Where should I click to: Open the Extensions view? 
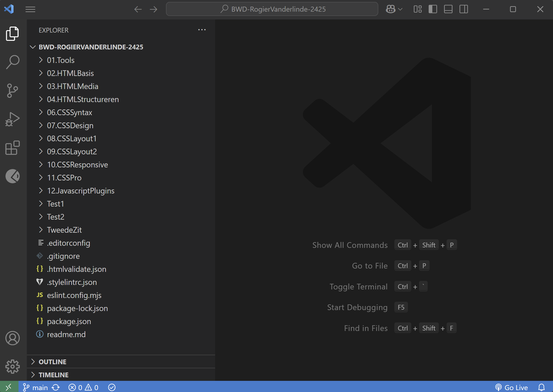[x=12, y=148]
